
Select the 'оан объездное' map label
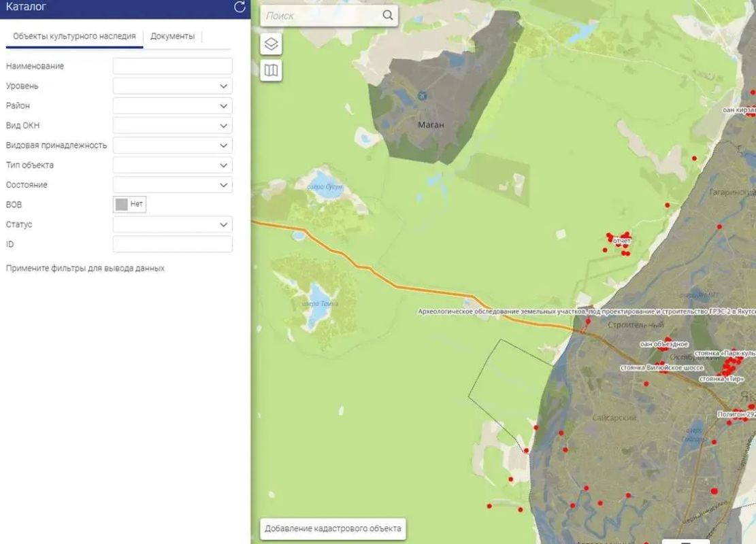(664, 344)
